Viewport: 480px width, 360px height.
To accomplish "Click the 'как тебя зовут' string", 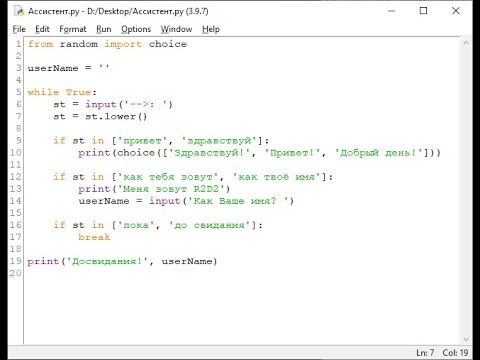I will pyautogui.click(x=168, y=177).
